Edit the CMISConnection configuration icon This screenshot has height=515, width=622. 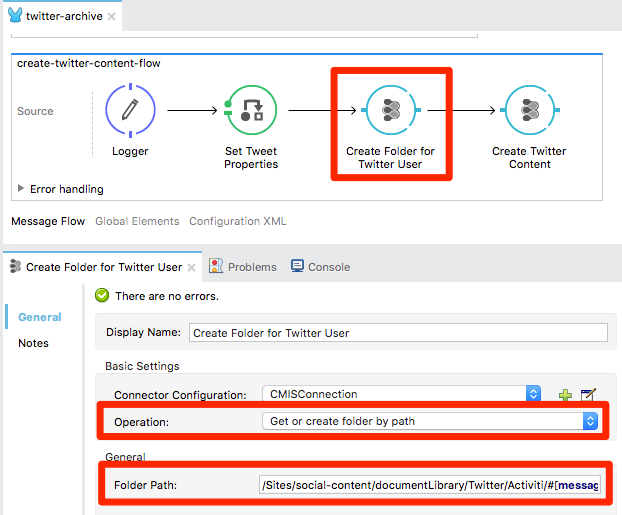588,394
